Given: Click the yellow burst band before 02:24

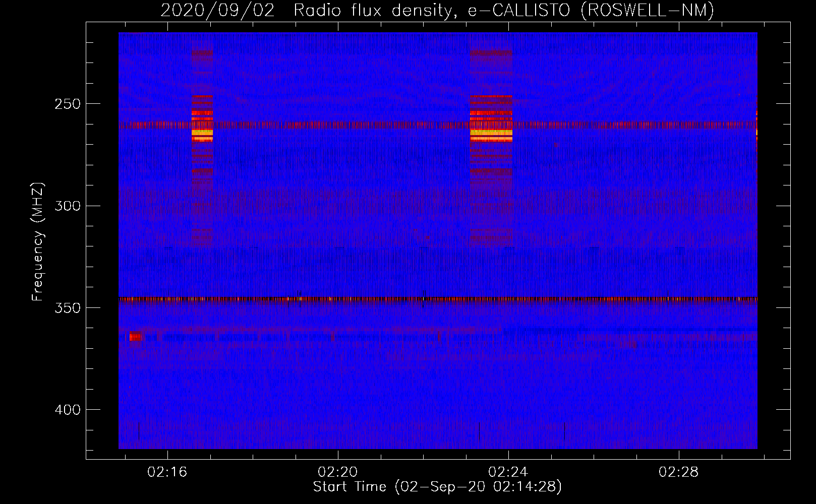Looking at the screenshot, I should tap(491, 133).
